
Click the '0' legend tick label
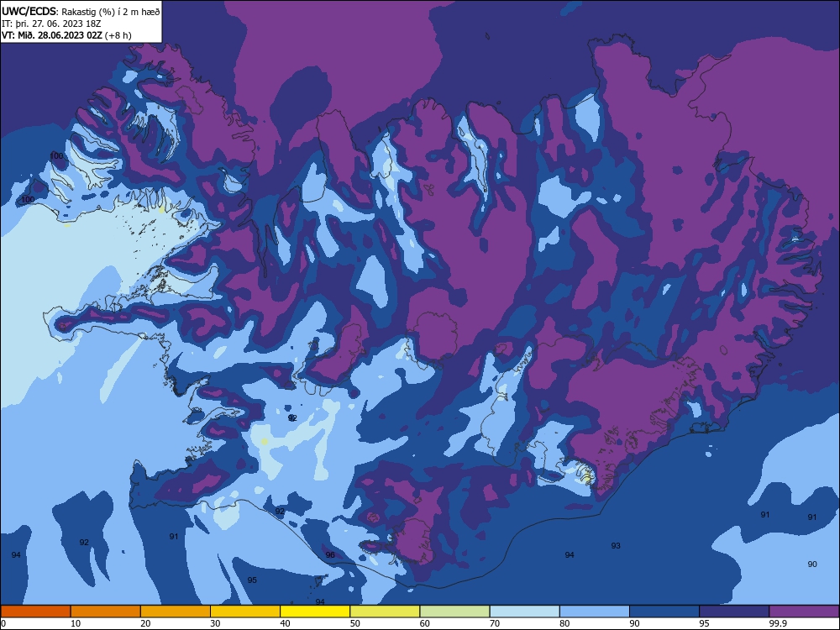coord(3,623)
